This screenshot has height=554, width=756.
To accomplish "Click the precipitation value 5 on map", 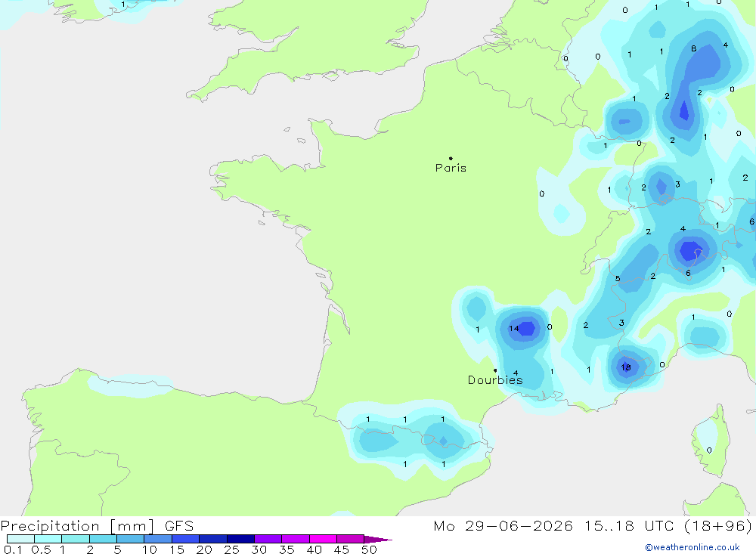I will click(618, 279).
